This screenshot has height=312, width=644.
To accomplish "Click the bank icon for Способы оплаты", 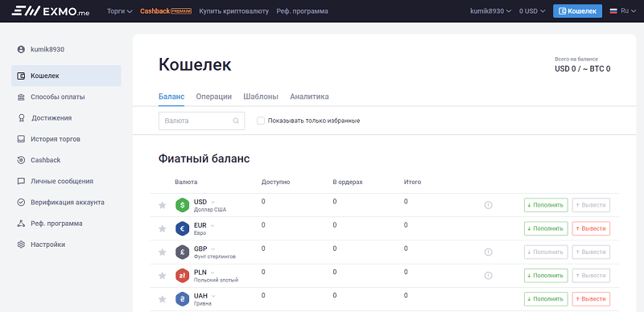I will (21, 97).
